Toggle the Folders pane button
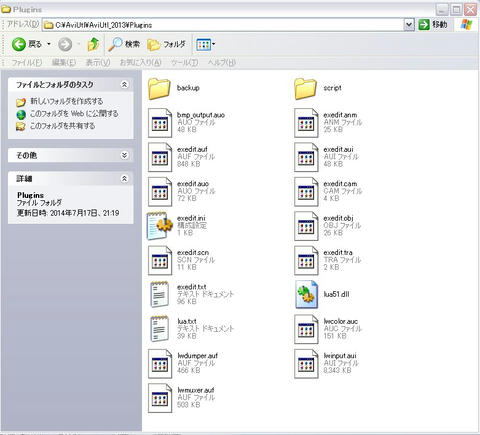The width and height of the screenshot is (480, 435). click(166, 44)
